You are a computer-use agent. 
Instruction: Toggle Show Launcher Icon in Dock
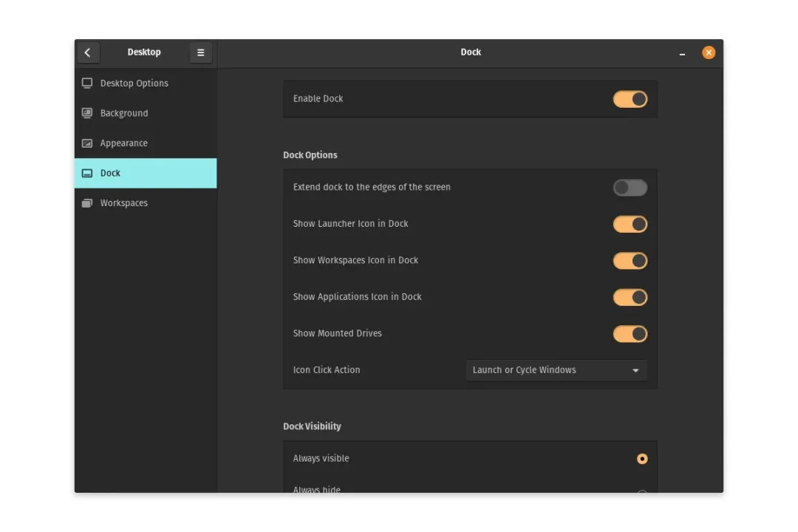630,224
